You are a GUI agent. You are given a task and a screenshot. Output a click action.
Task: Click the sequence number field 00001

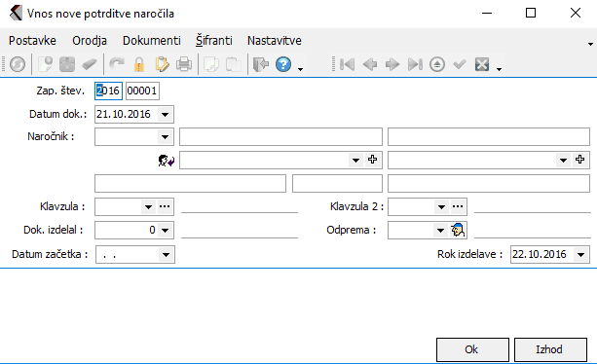142,91
